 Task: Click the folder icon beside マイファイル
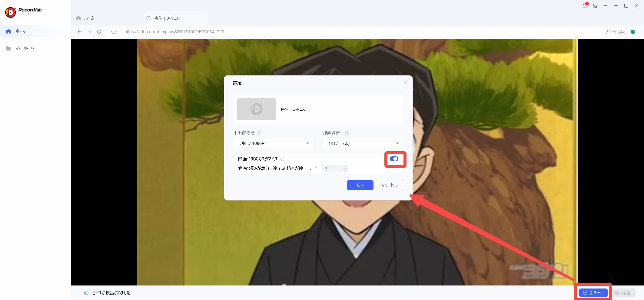pos(8,48)
